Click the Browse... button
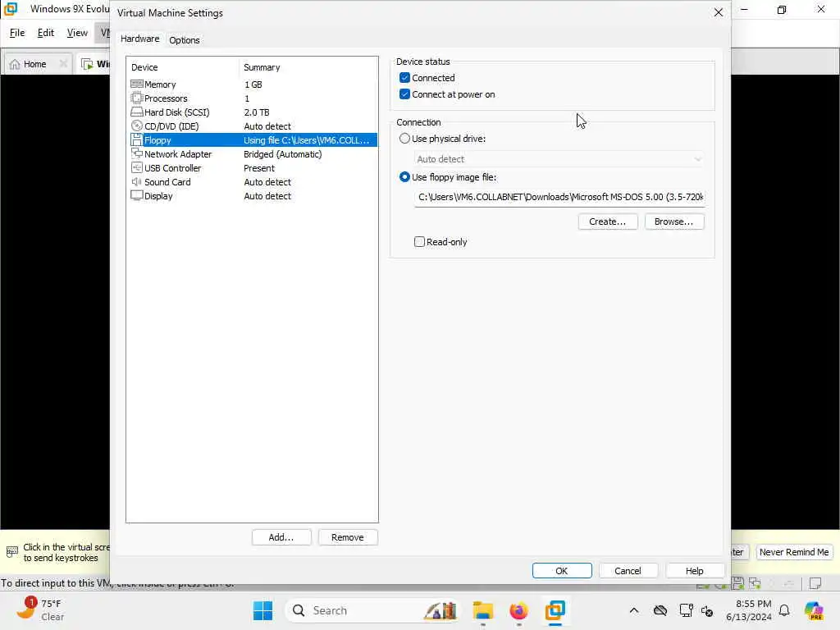Viewport: 840px width, 630px height. pos(674,221)
